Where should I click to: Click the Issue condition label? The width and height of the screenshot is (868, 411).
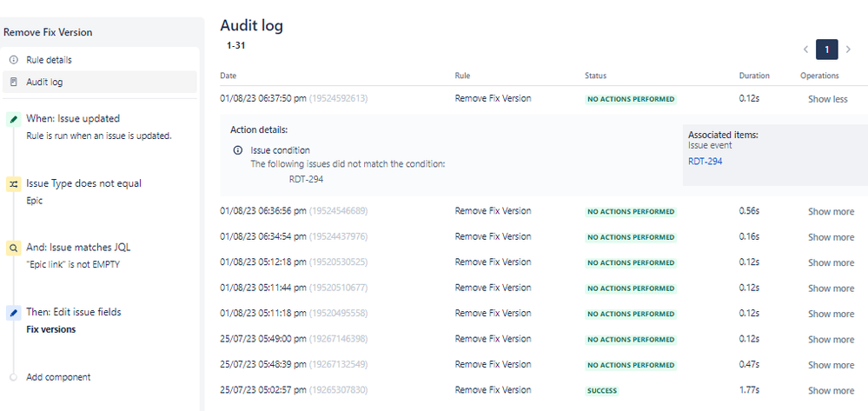[280, 150]
